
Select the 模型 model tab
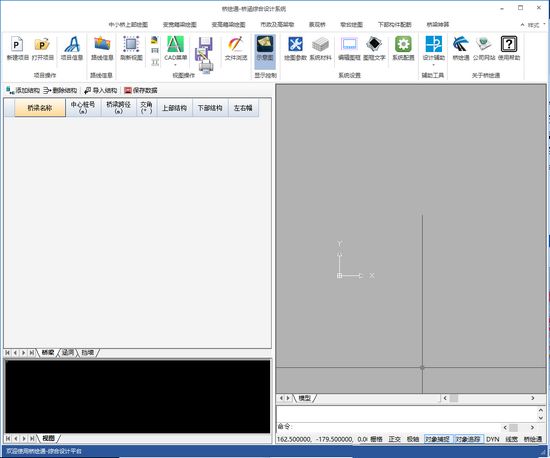[304, 398]
